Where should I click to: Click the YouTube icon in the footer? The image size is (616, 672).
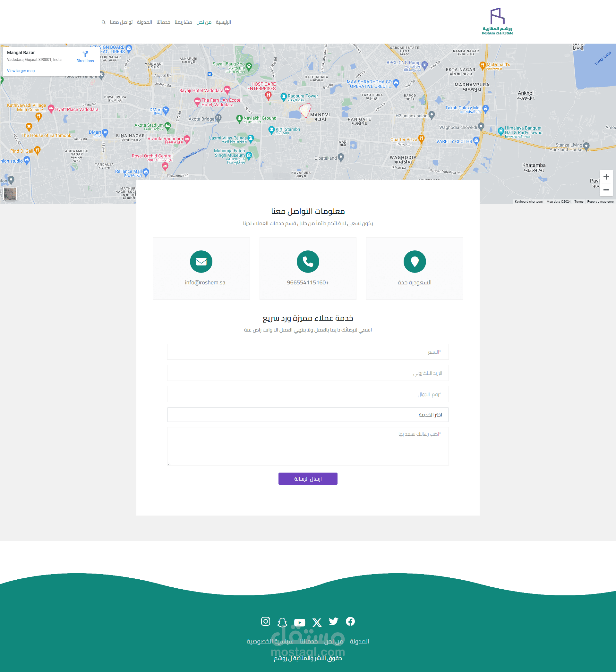point(299,622)
